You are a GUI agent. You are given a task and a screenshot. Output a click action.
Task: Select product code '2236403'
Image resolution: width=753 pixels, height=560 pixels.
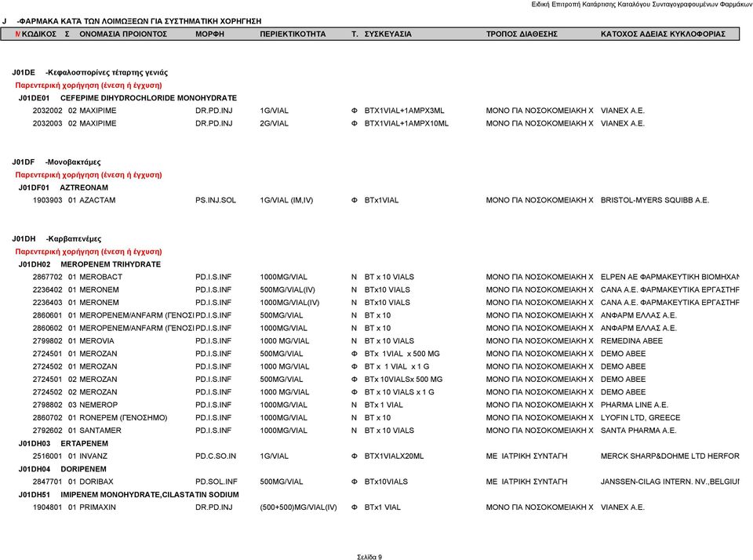(48, 303)
